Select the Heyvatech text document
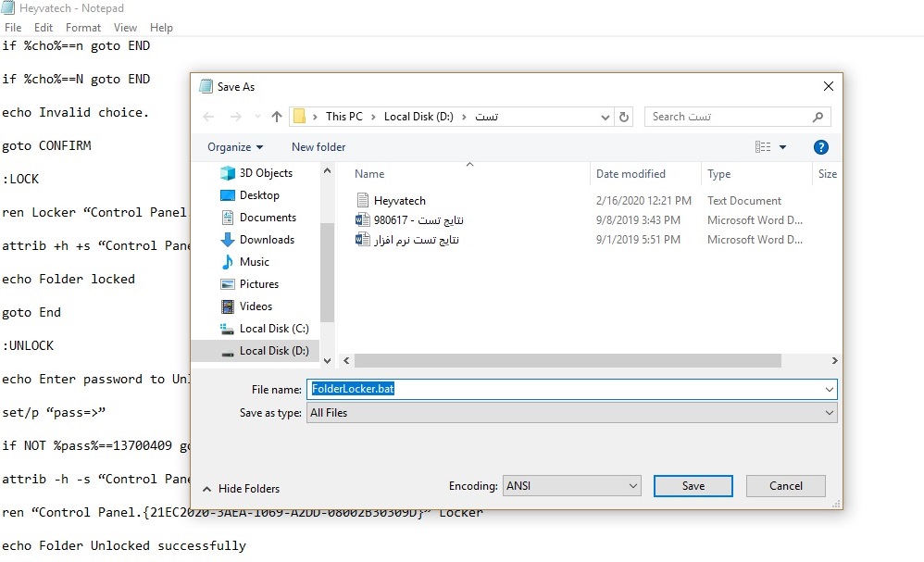 [x=400, y=201]
